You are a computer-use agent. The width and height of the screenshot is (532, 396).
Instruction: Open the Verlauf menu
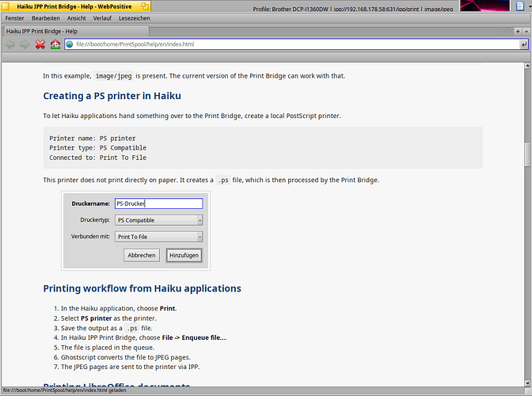coord(102,18)
